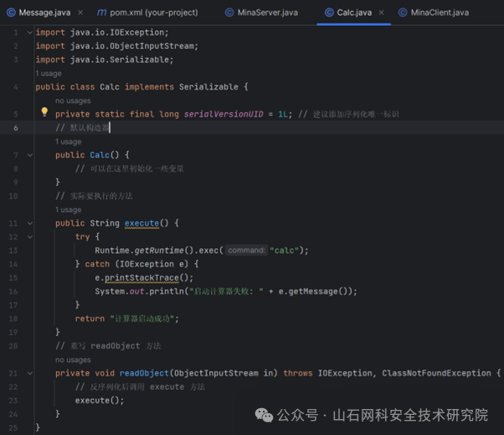Close the Message.java tab
The width and height of the screenshot is (504, 435).
click(80, 13)
